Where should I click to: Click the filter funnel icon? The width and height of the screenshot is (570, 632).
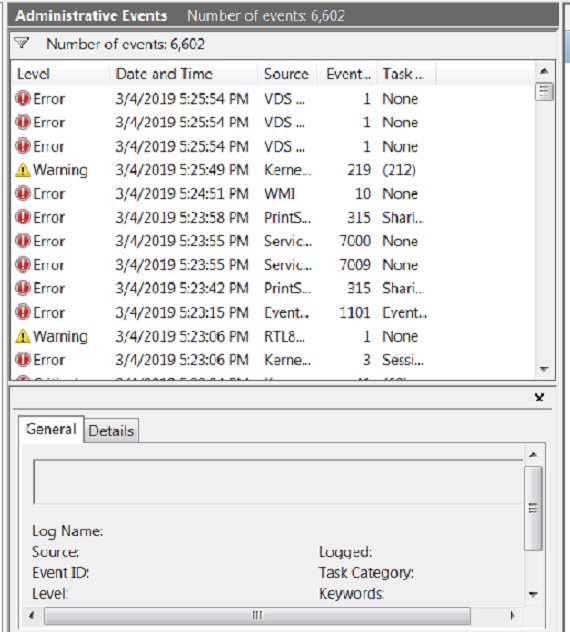click(x=22, y=43)
